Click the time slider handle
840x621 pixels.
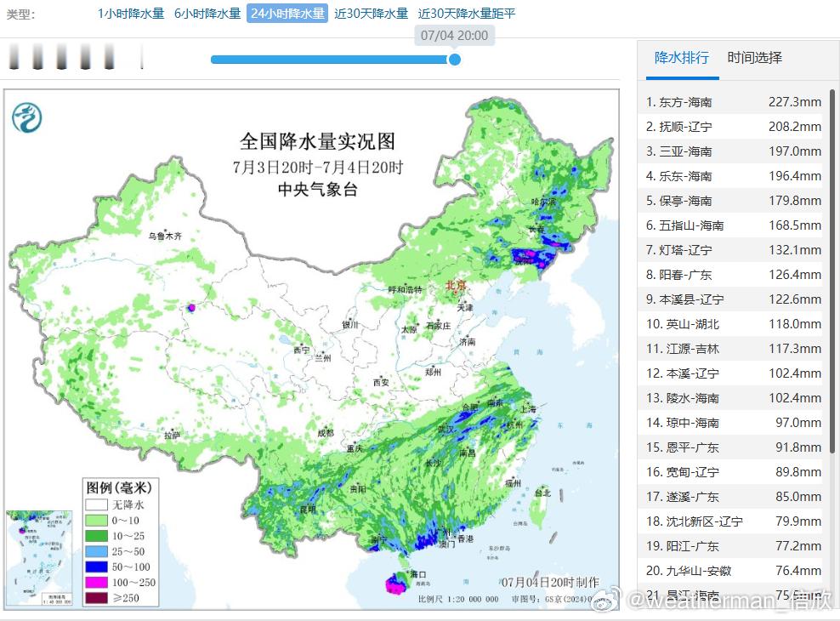[x=454, y=60]
